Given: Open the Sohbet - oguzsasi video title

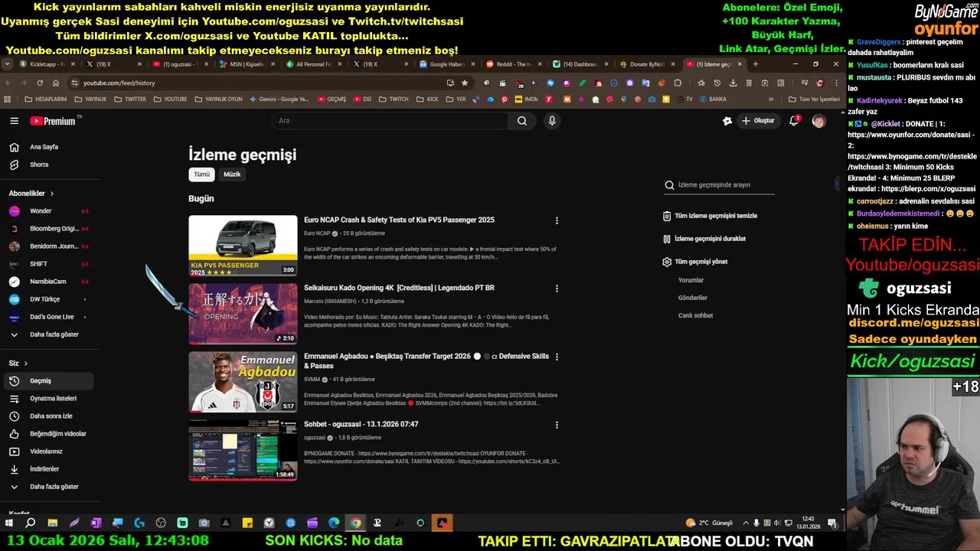Looking at the screenshot, I should pos(361,424).
